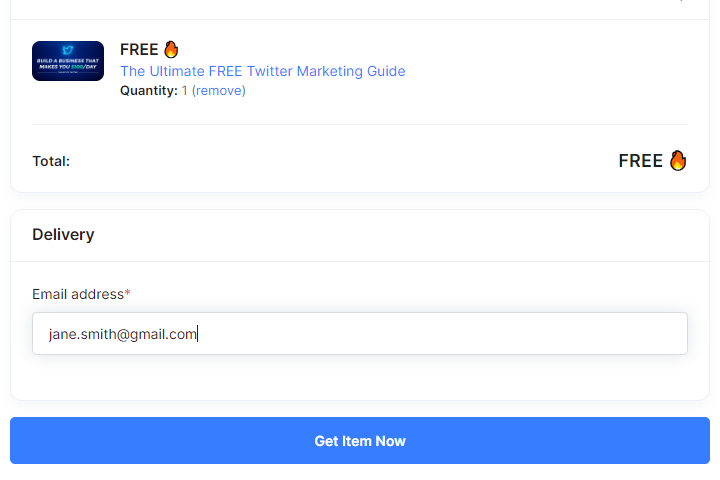Click empty space below the email input
This screenshot has width=720, height=480.
(x=360, y=377)
